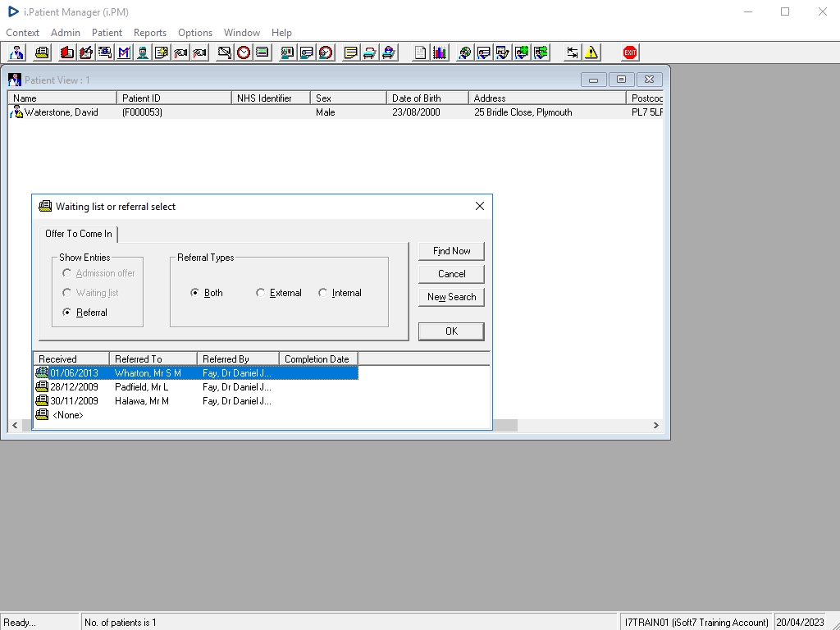The image size is (840, 630).
Task: Open the Context menu
Action: point(22,33)
